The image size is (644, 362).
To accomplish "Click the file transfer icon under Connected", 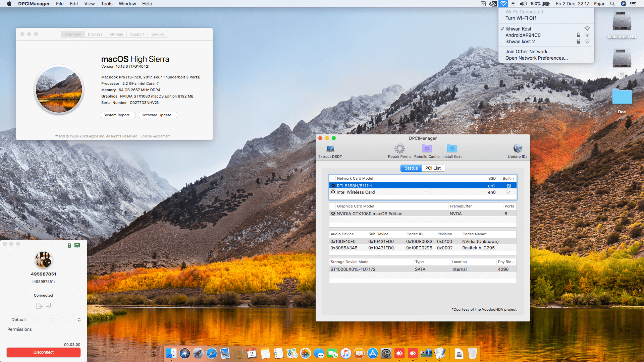I will point(39,306).
